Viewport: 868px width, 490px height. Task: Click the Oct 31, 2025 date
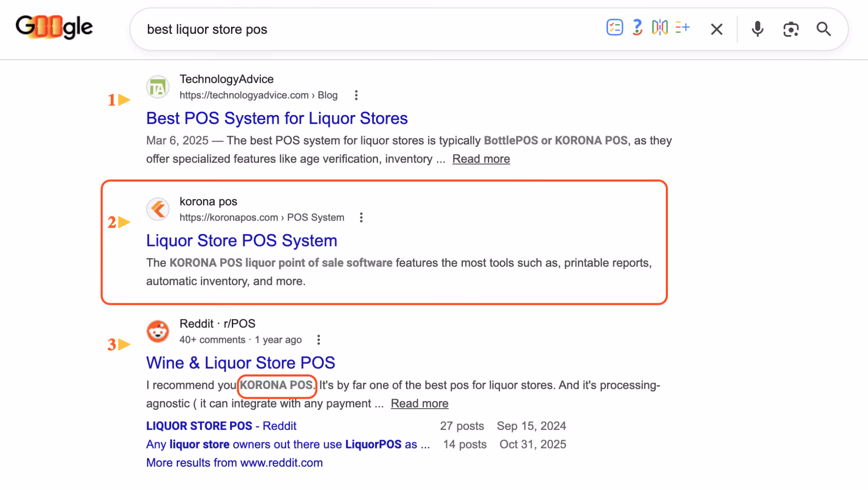tap(533, 444)
